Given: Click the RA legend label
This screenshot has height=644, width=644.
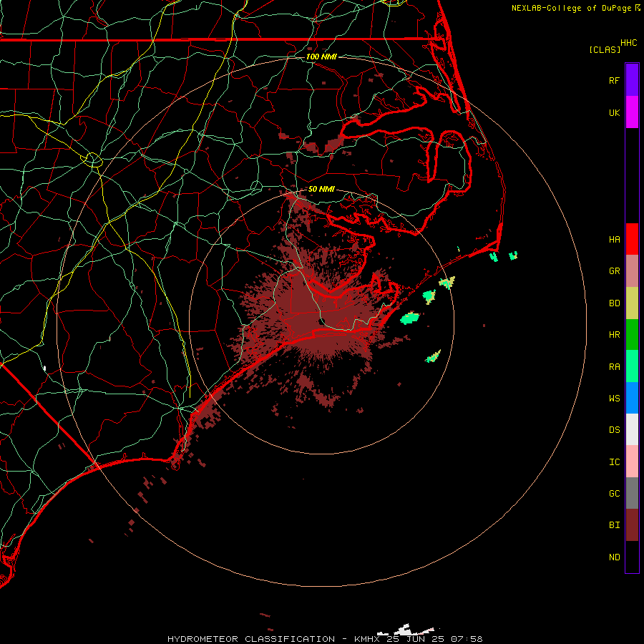Looking at the screenshot, I should 614,366.
